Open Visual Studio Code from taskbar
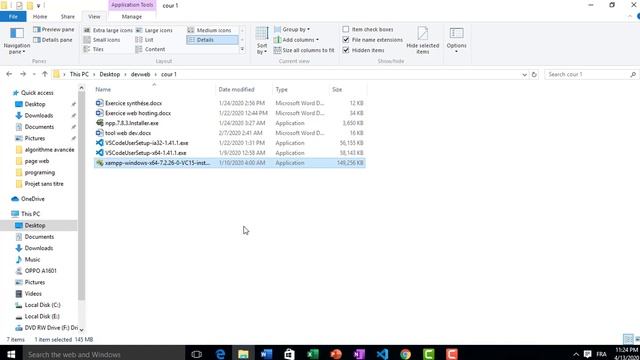640x360 pixels. (x=382, y=354)
